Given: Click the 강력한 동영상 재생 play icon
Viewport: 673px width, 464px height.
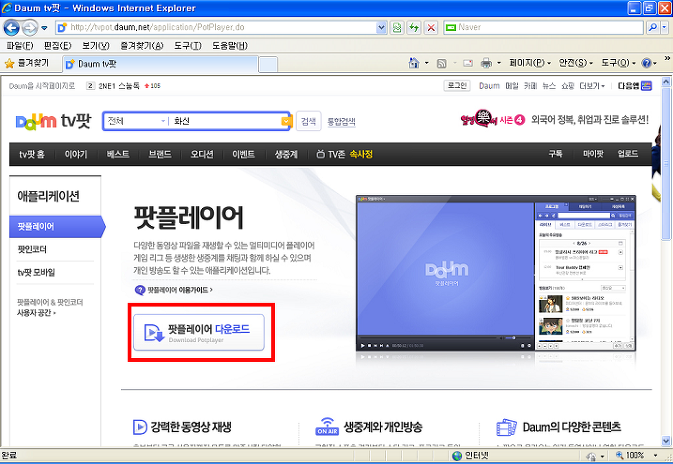Looking at the screenshot, I should pyautogui.click(x=140, y=427).
